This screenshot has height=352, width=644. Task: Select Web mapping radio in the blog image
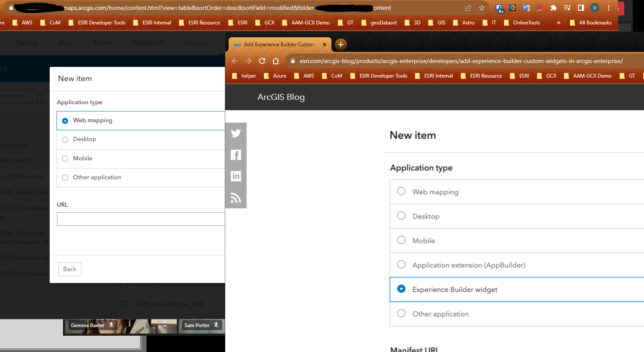click(401, 191)
